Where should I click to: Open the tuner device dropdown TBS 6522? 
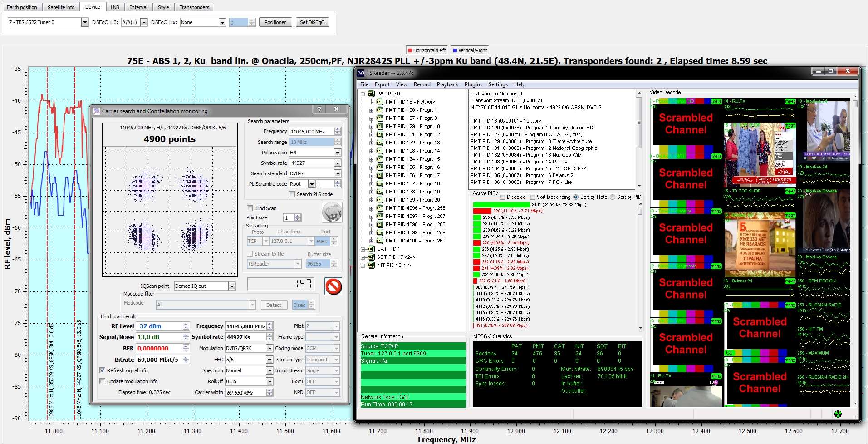[x=84, y=22]
